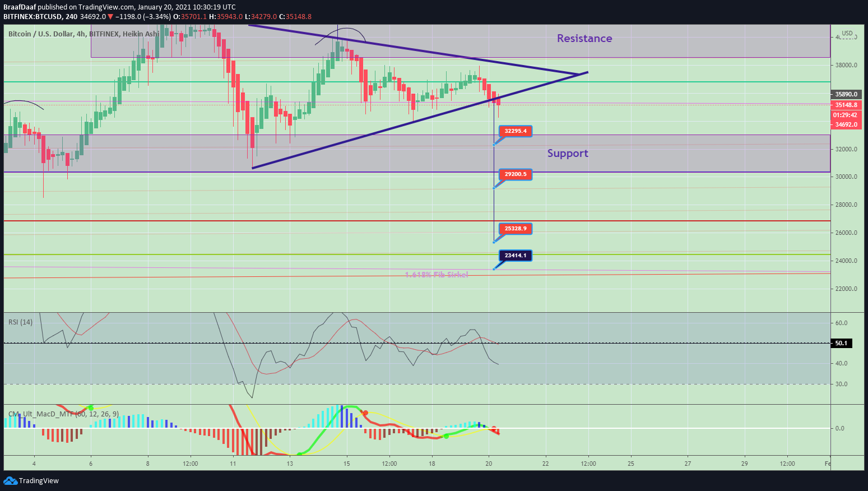Click date 4 on time axis
Screen dimensions: 868x491
click(x=34, y=464)
